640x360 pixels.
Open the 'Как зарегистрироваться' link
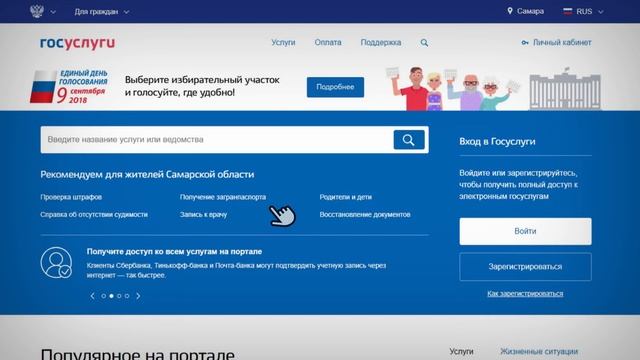525,293
